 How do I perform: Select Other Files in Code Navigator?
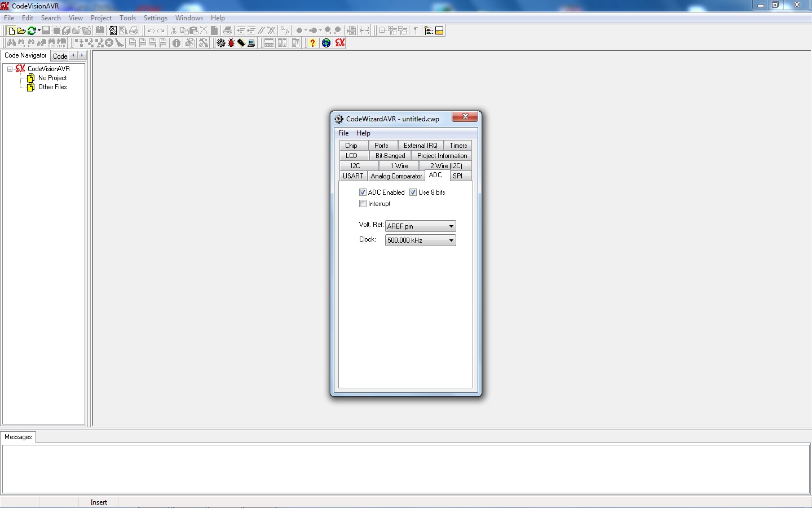click(x=52, y=87)
